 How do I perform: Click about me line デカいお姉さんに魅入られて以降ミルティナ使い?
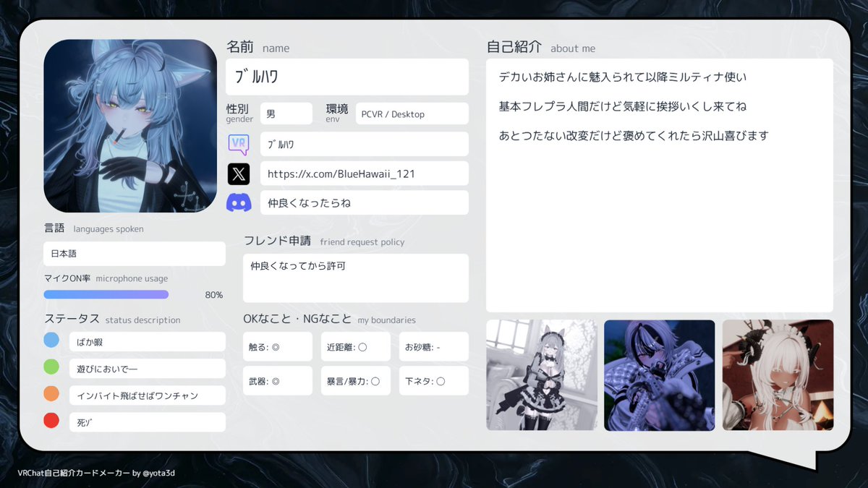(x=623, y=77)
